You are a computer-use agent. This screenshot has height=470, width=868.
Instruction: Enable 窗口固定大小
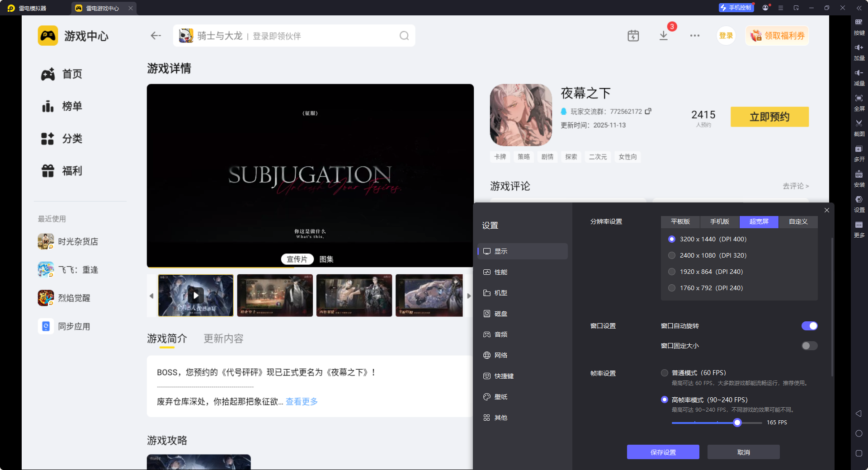(x=809, y=346)
